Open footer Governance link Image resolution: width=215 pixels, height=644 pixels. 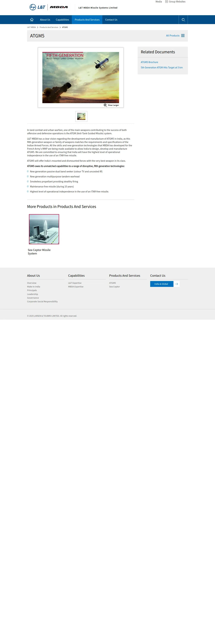[33, 298]
